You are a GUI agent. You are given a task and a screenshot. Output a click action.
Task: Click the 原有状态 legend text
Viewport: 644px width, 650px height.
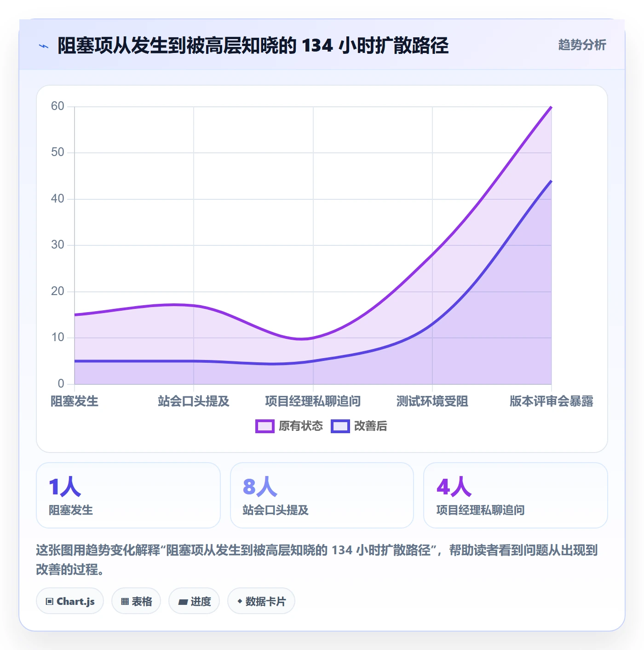click(x=301, y=426)
